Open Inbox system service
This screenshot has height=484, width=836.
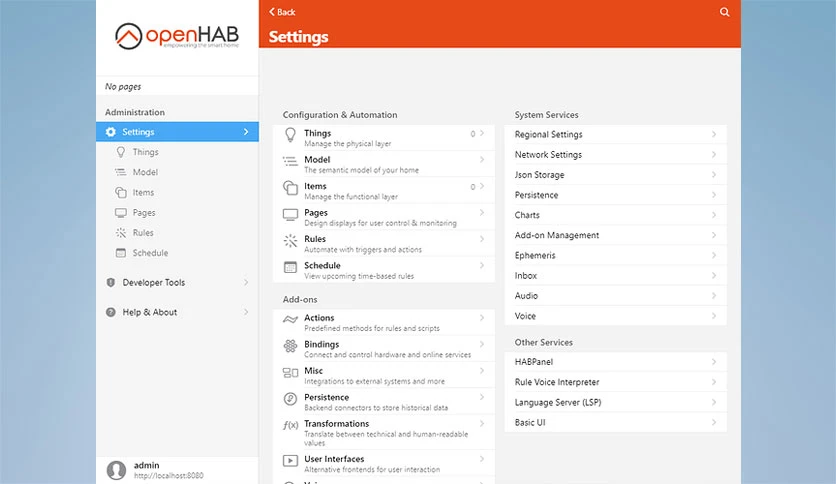tap(615, 276)
